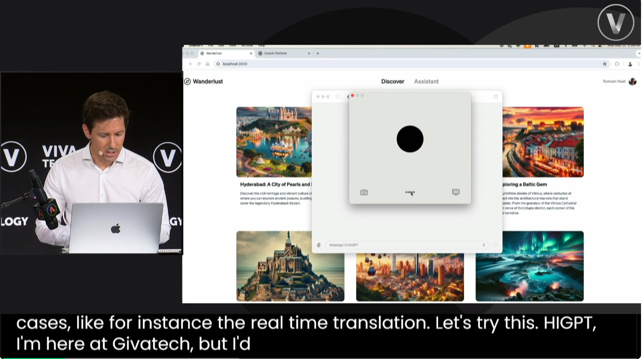Close the Wanderlust browser tab

pos(251,53)
